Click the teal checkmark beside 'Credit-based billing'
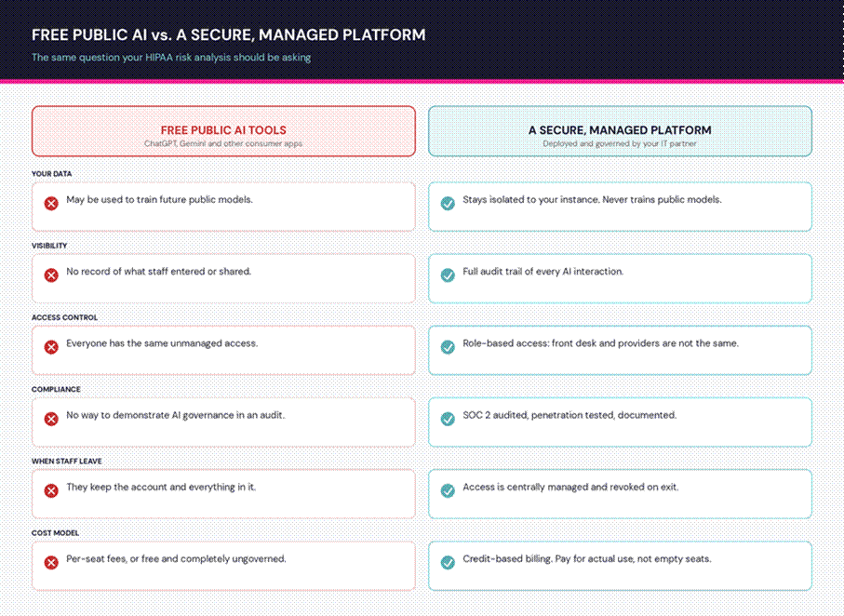 point(448,563)
